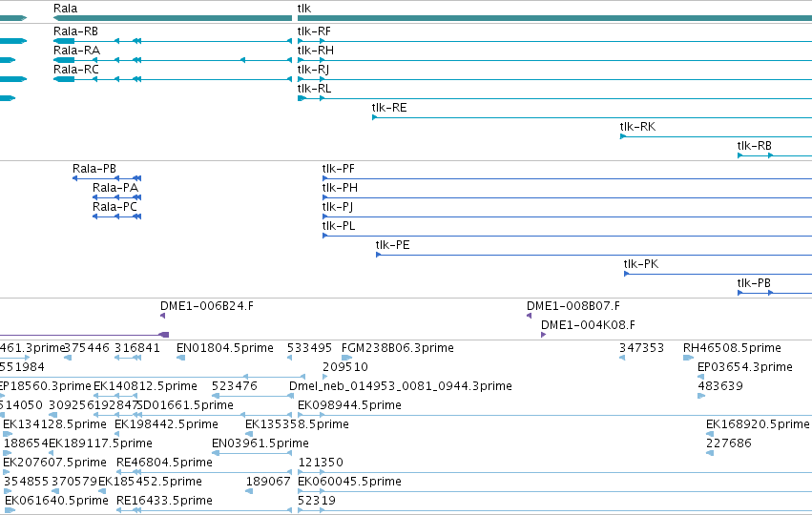Viewport: 812px width, 515px height.
Task: Select the tlk-RK transcript label
Action: click(x=637, y=127)
